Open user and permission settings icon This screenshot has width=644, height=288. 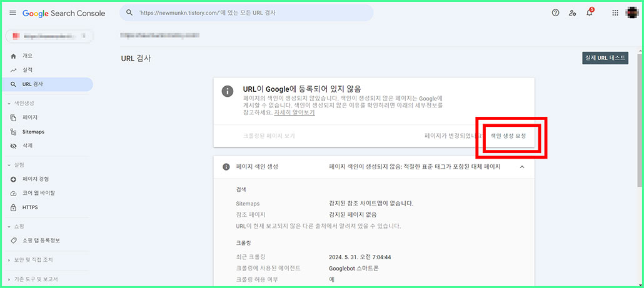(x=572, y=12)
